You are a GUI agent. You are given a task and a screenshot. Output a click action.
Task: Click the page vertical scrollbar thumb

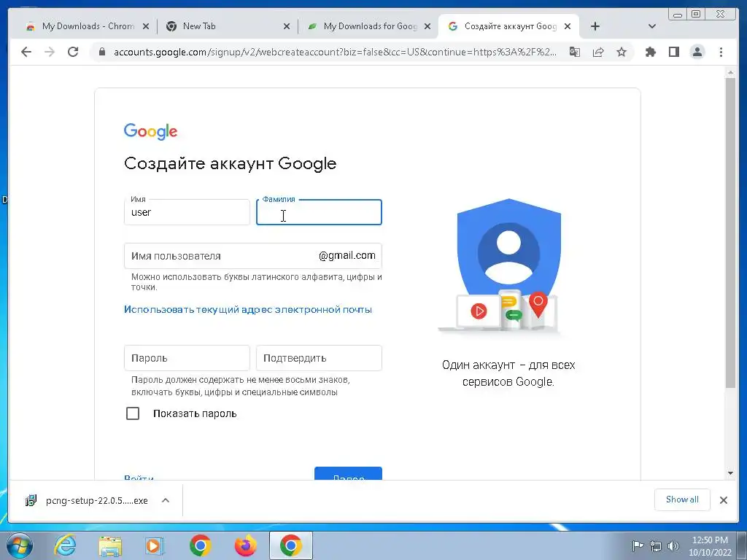(730, 233)
